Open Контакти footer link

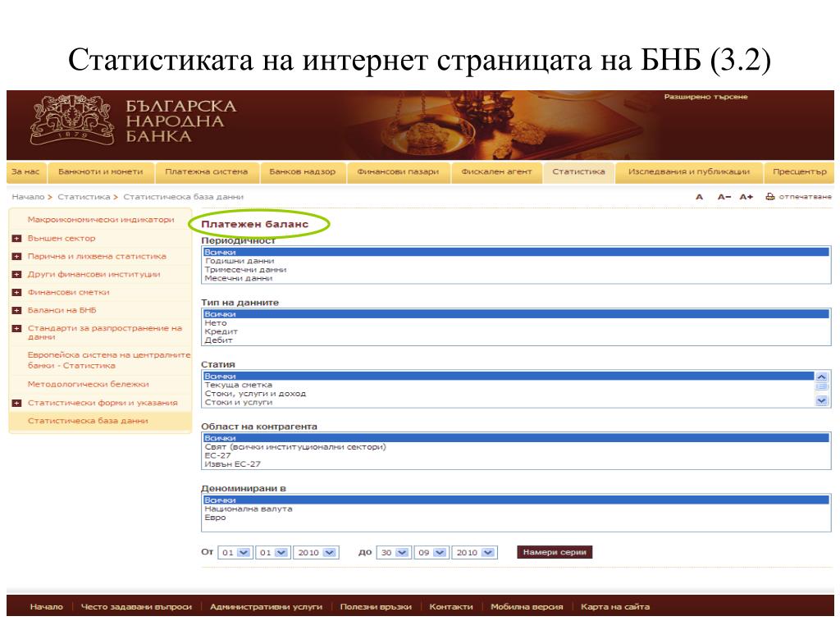tap(451, 607)
